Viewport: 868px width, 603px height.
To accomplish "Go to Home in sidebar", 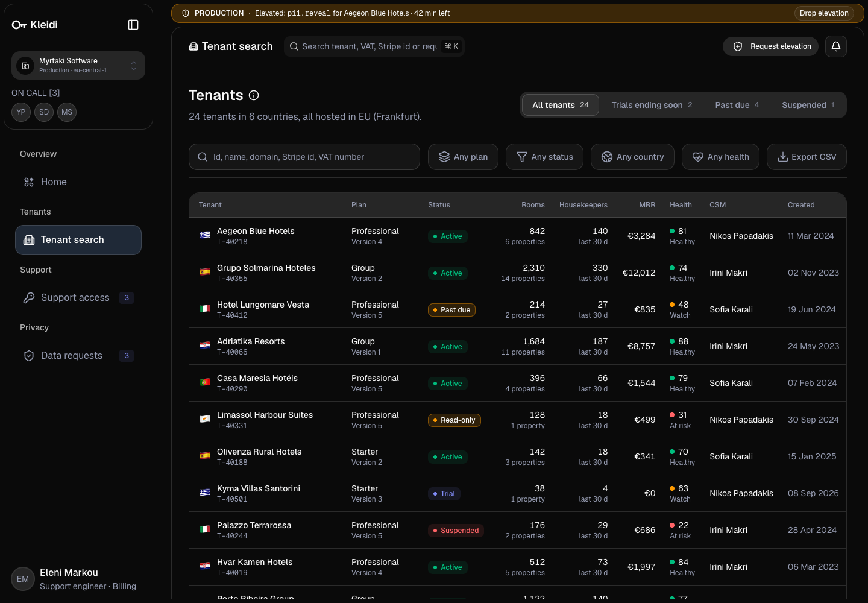I will tap(78, 182).
